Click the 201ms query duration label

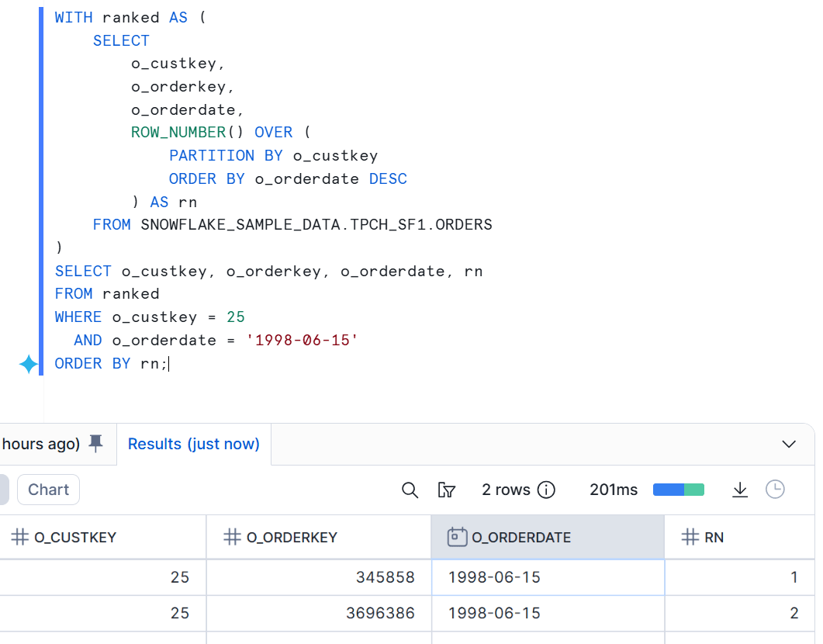click(x=614, y=490)
